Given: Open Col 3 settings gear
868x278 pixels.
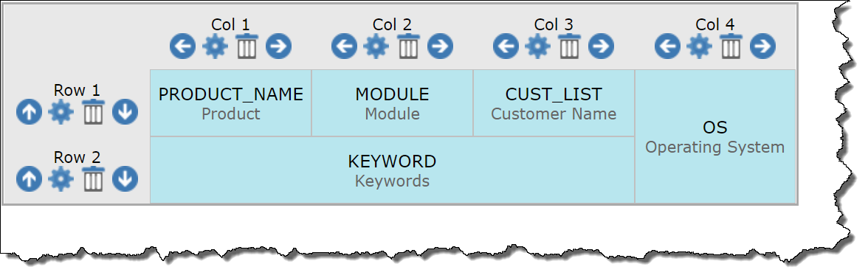Looking at the screenshot, I should pos(537,46).
